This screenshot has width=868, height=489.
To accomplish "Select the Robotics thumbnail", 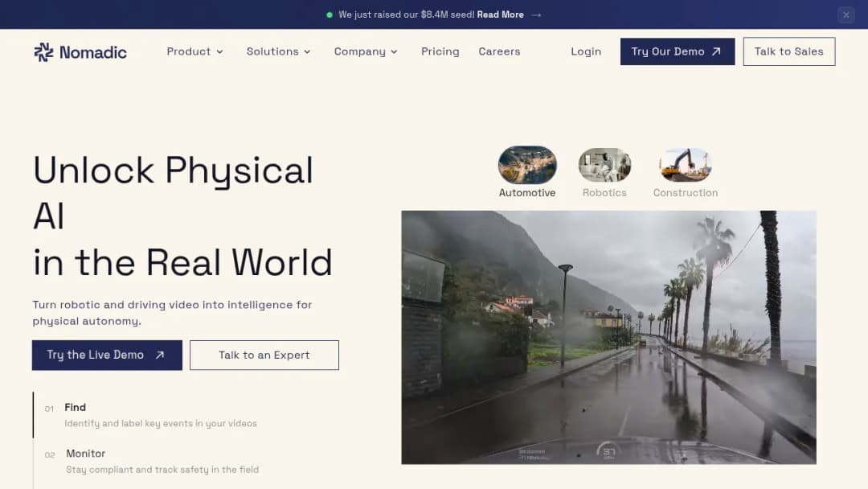I will 604,165.
